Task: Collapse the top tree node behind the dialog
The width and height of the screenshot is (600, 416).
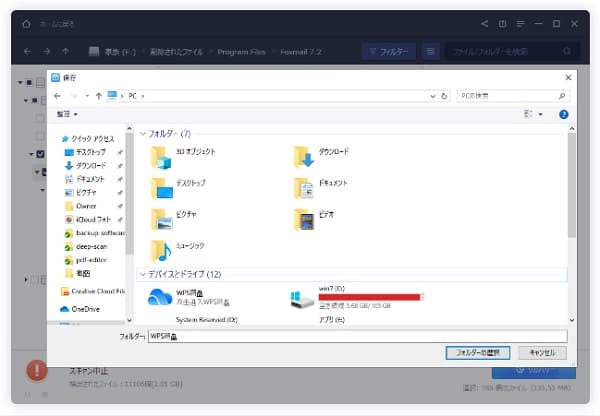Action: click(20, 82)
